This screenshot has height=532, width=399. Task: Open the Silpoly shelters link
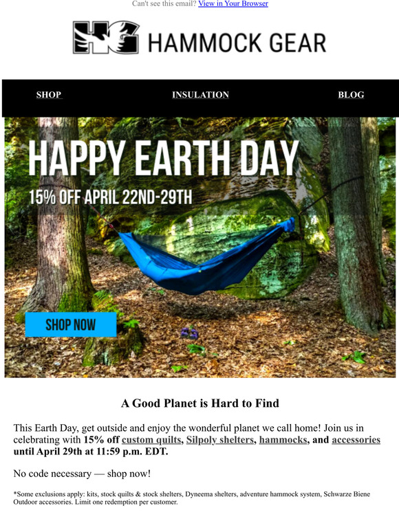point(219,440)
